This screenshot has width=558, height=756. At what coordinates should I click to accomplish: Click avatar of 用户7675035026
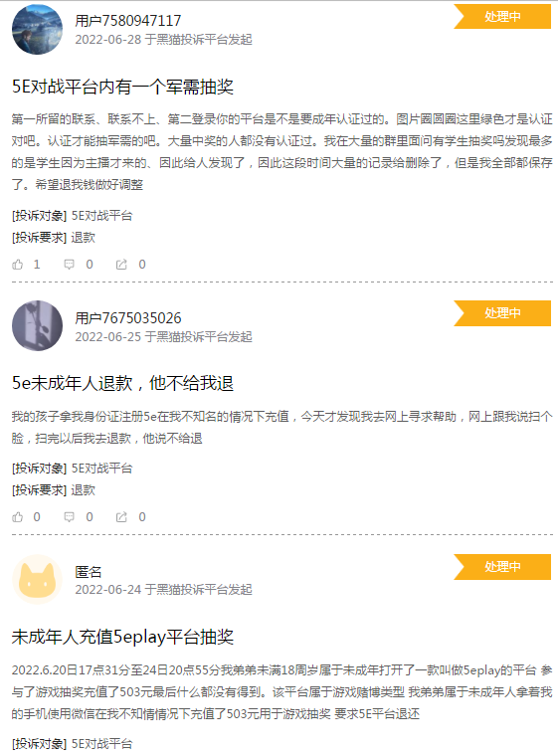coord(37,325)
